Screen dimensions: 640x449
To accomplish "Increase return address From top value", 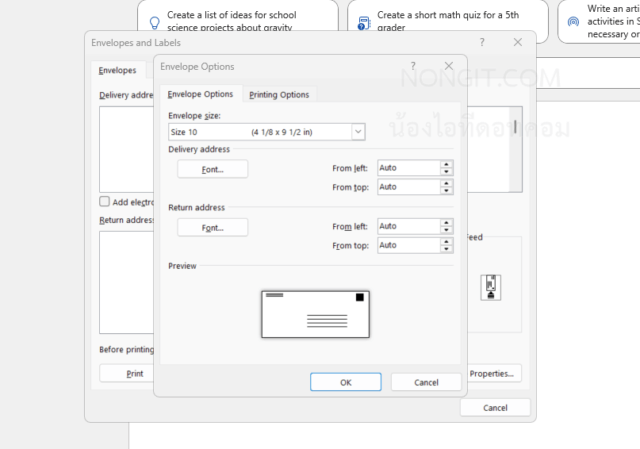I will click(x=447, y=242).
